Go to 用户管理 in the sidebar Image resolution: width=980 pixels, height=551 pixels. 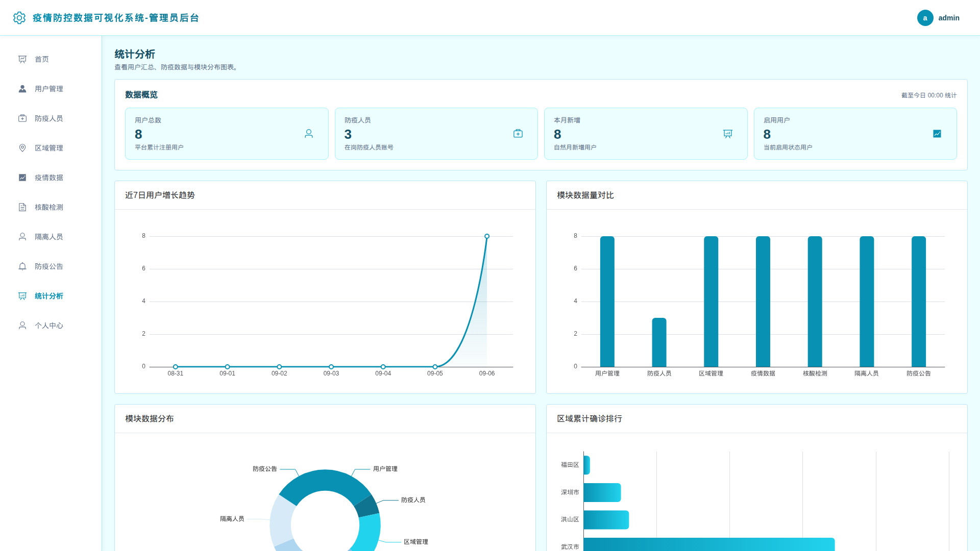click(x=51, y=89)
